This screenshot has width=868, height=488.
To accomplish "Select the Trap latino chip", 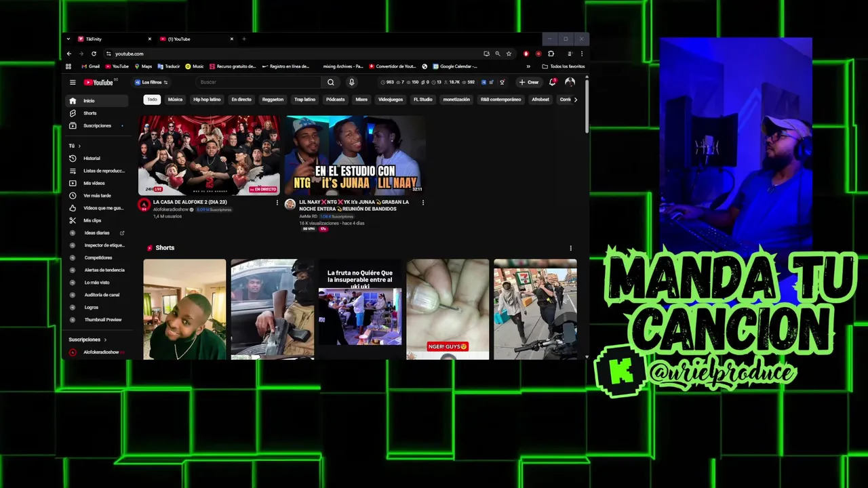I will [x=304, y=100].
